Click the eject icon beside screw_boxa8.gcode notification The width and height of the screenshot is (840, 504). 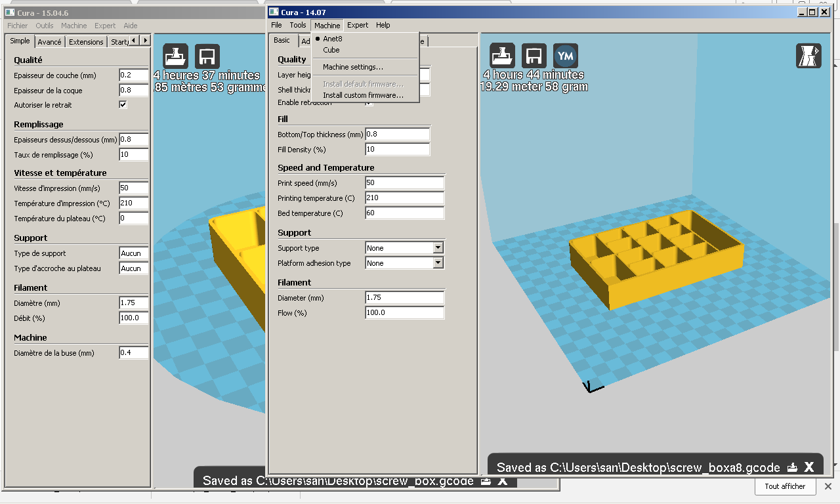[x=793, y=467]
